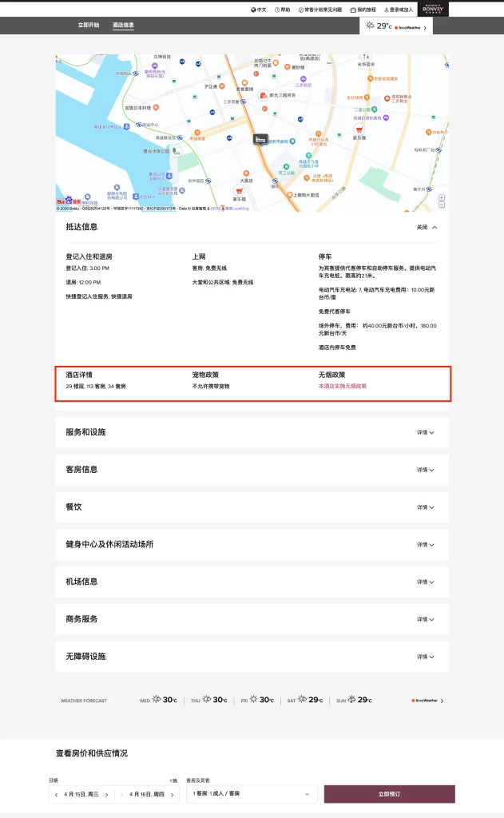Viewport: 504px width, 818px height.
Task: Open 我的旅程 my trips
Action: (x=363, y=10)
